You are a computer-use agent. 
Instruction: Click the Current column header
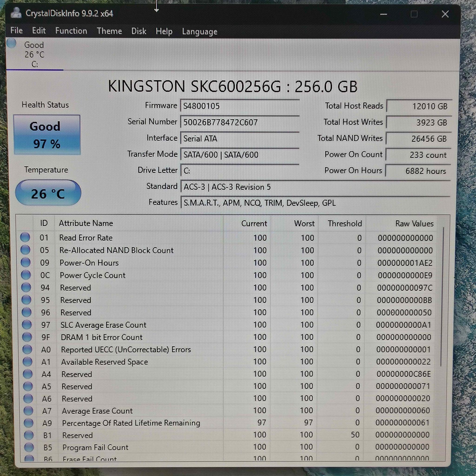[254, 223]
